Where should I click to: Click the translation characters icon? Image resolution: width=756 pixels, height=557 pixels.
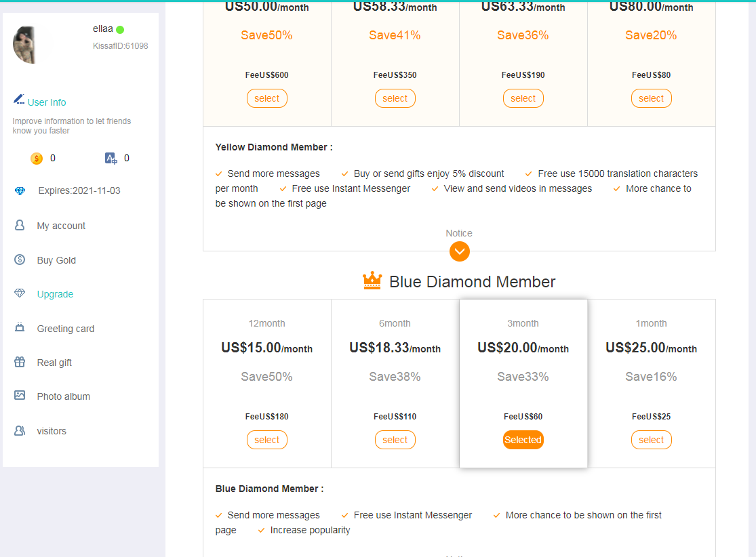(111, 159)
